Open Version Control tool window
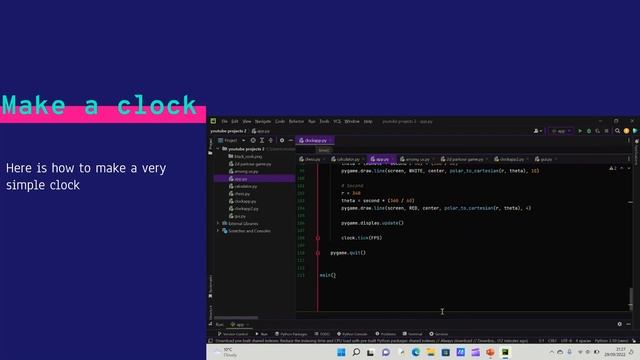The width and height of the screenshot is (640, 360). point(232,334)
